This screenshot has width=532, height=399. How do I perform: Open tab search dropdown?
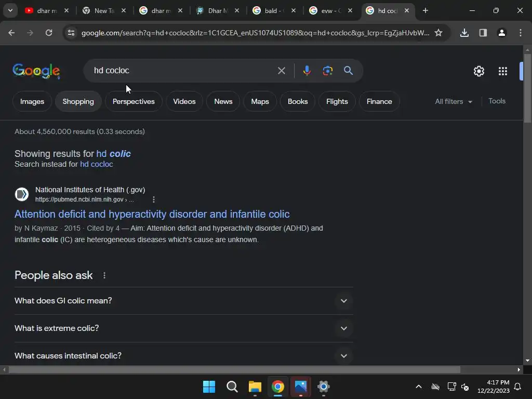click(x=10, y=10)
